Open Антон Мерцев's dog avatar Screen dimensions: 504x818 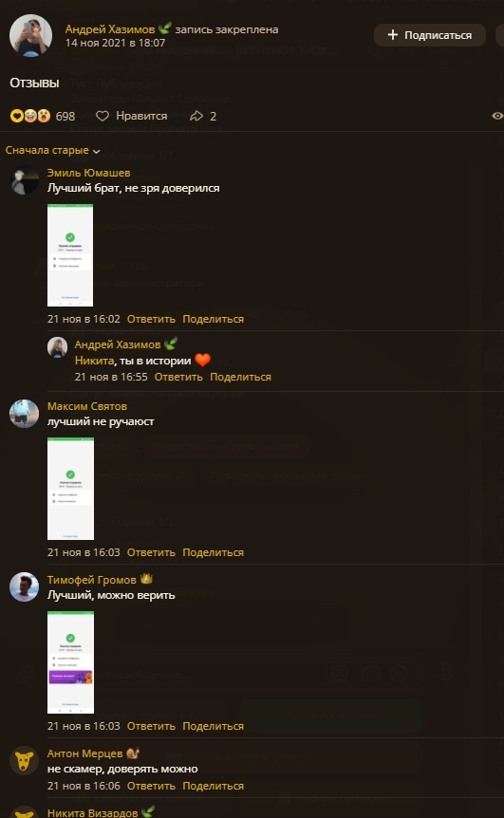(24, 761)
